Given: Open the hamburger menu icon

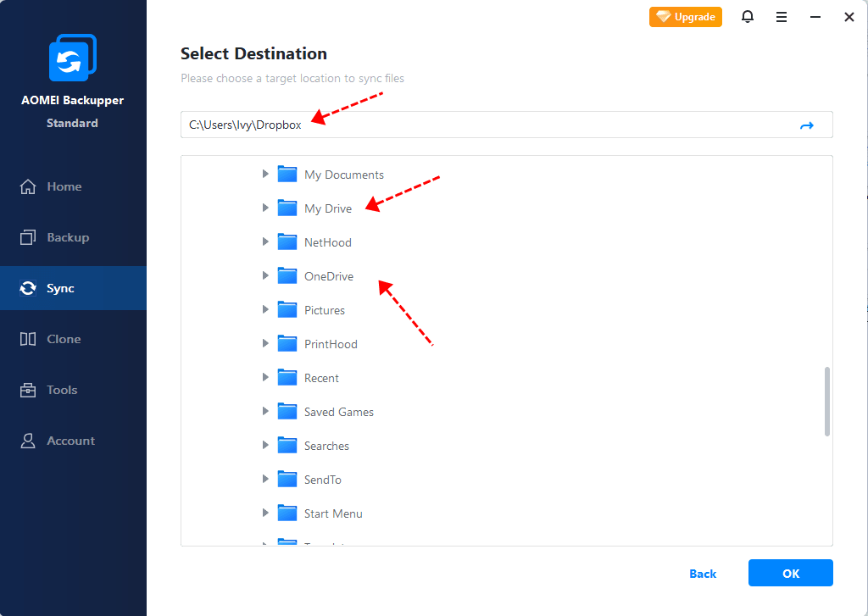Looking at the screenshot, I should (781, 17).
